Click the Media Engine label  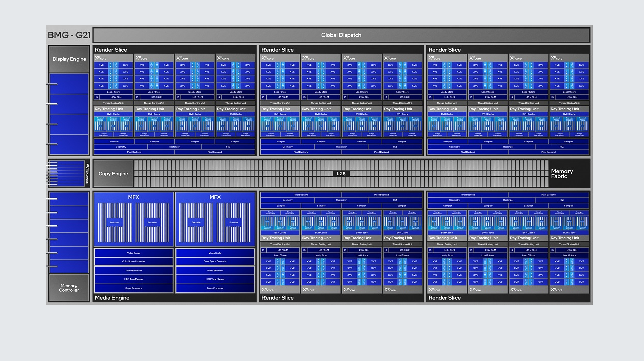112,298
